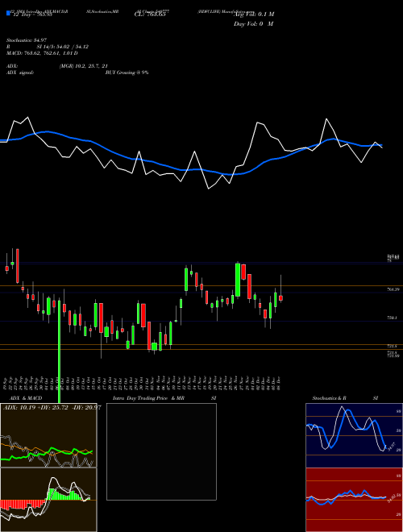
Task: Select the 'Stochastics: 34.97' reading
Action: coord(27,40)
